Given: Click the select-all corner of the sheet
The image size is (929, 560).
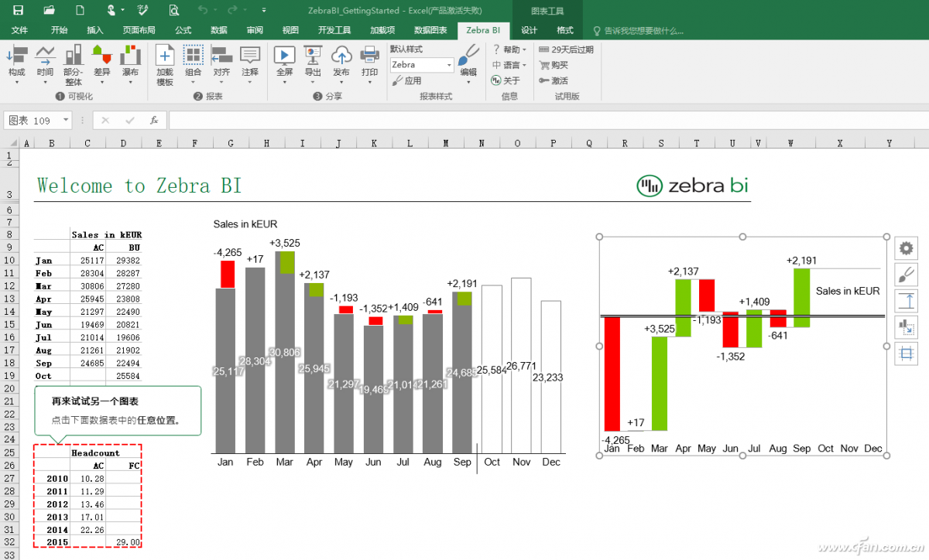Looking at the screenshot, I should tap(9, 143).
